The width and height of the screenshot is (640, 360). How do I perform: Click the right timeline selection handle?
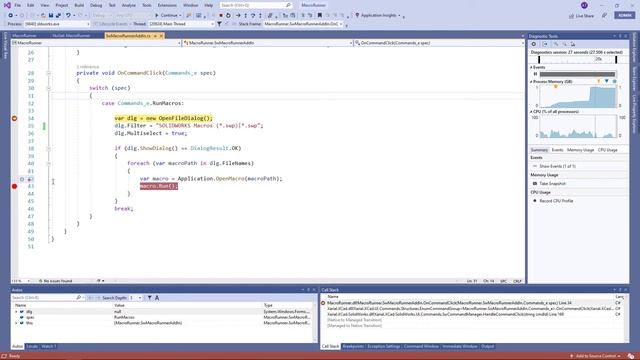pos(616,60)
